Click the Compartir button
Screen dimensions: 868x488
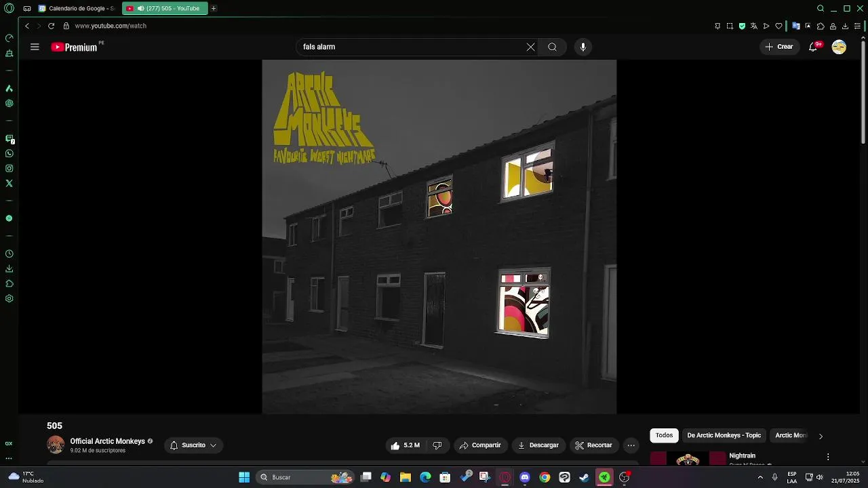coord(479,445)
